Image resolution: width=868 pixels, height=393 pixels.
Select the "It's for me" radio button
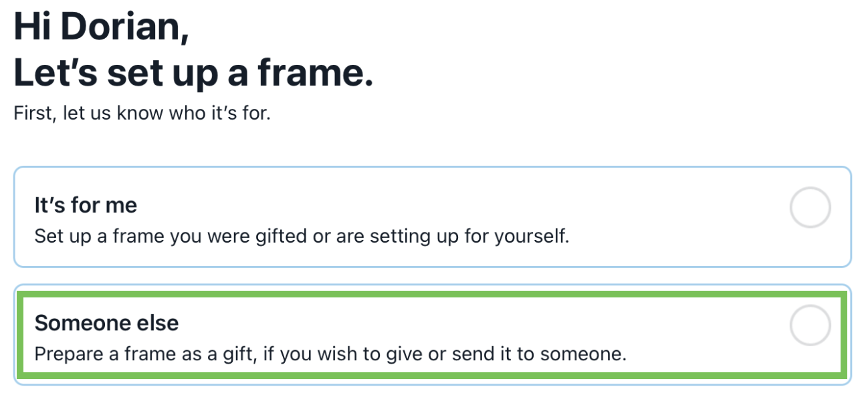[810, 209]
